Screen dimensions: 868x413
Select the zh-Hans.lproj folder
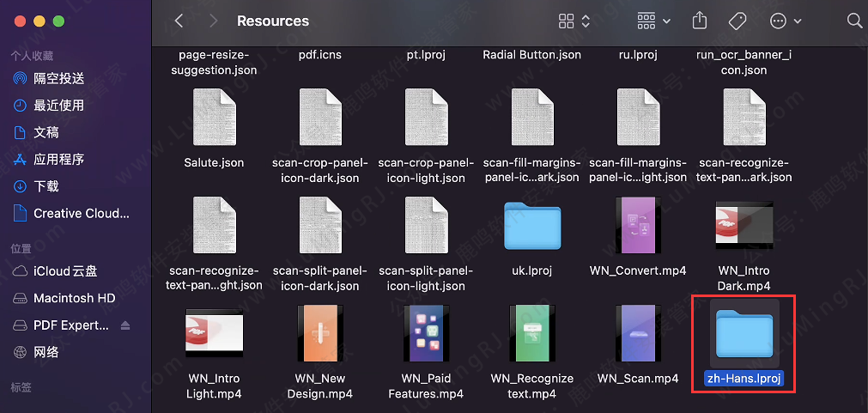(x=744, y=335)
